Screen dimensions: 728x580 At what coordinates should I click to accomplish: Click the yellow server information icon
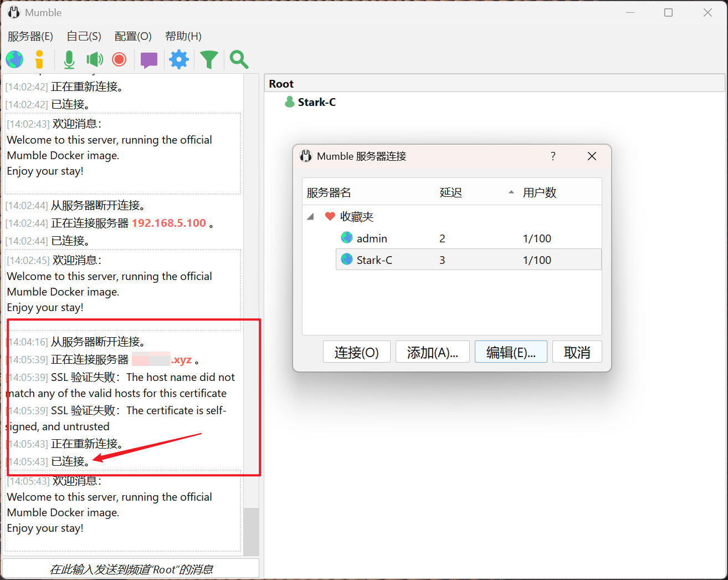[x=39, y=59]
